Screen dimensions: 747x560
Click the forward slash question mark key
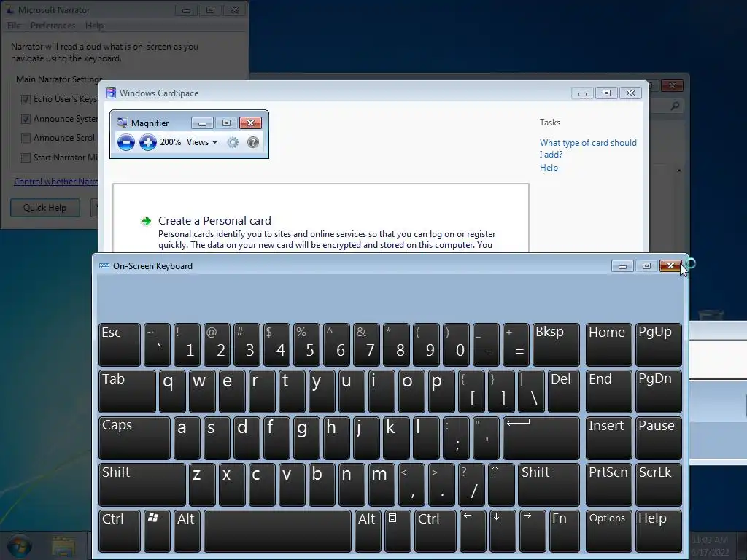coord(471,484)
